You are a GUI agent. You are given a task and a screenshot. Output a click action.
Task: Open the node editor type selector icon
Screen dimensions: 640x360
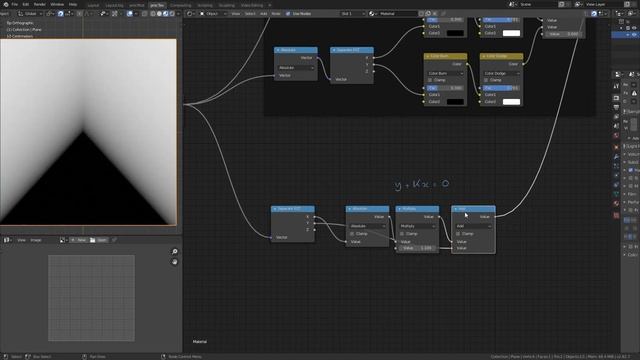click(190, 13)
